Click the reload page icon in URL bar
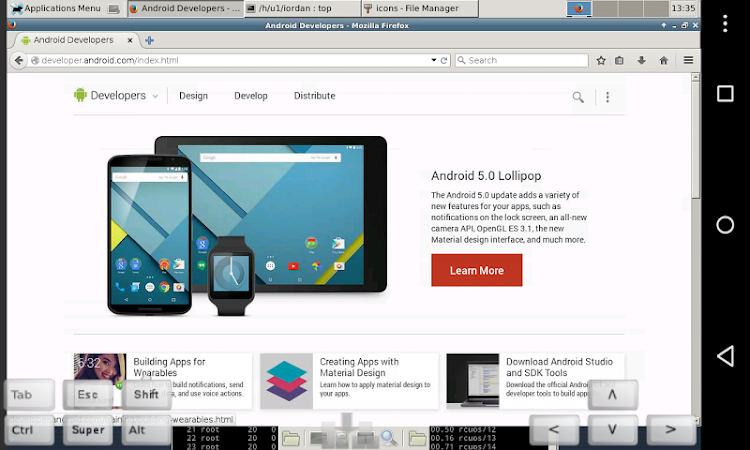Viewport: 750px width, 450px height. (x=443, y=60)
